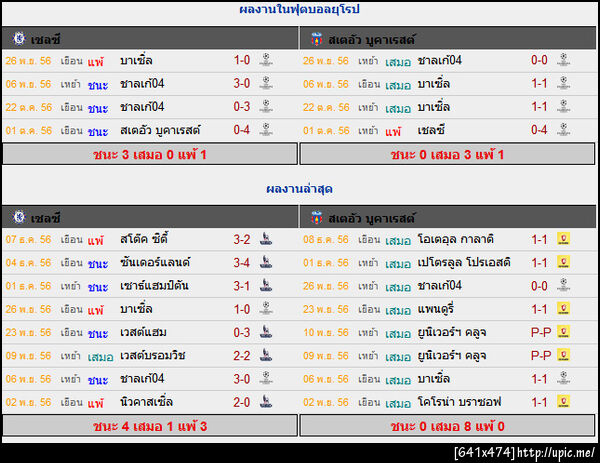Click the team name เซาธ์แฮมป์ตัน
The height and width of the screenshot is (463, 600).
tap(154, 286)
